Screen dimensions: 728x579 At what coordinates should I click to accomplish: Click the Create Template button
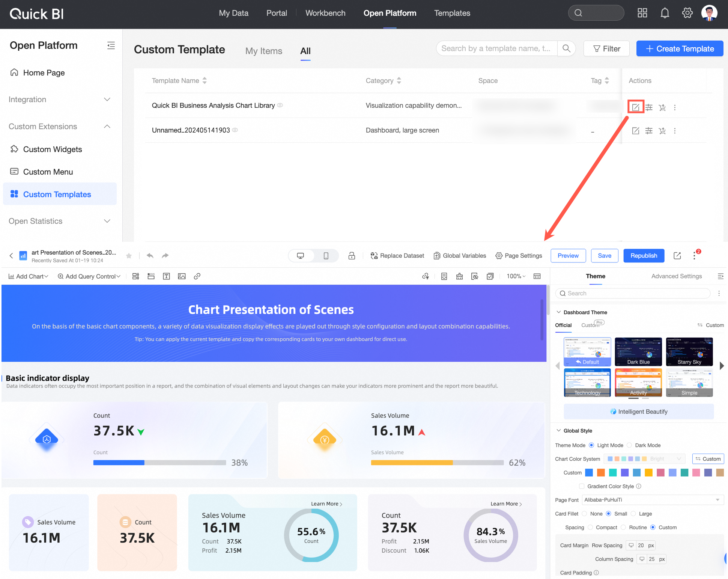[680, 49]
